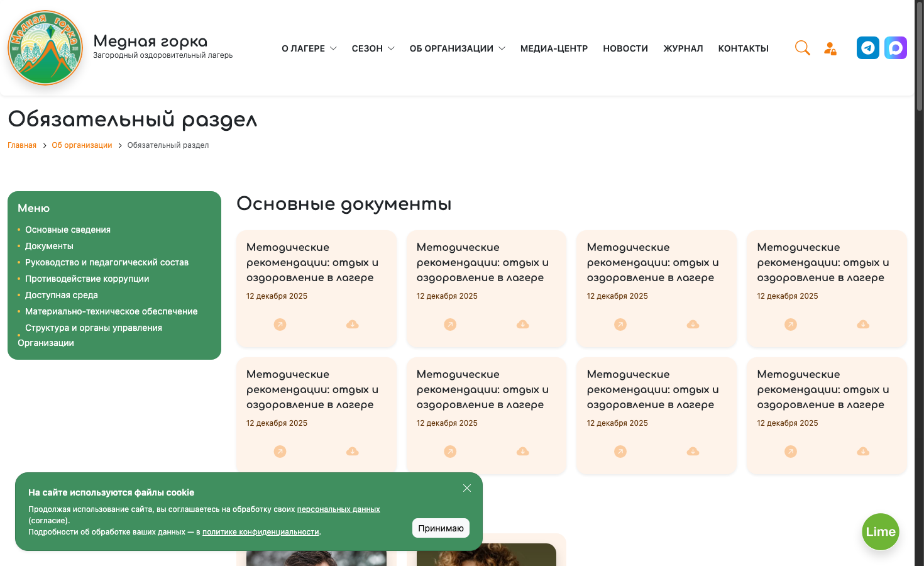Expand the ОБ ОРГАНИЗАЦИИ dropdown chevron
Image resolution: width=924 pixels, height=566 pixels.
tap(502, 48)
